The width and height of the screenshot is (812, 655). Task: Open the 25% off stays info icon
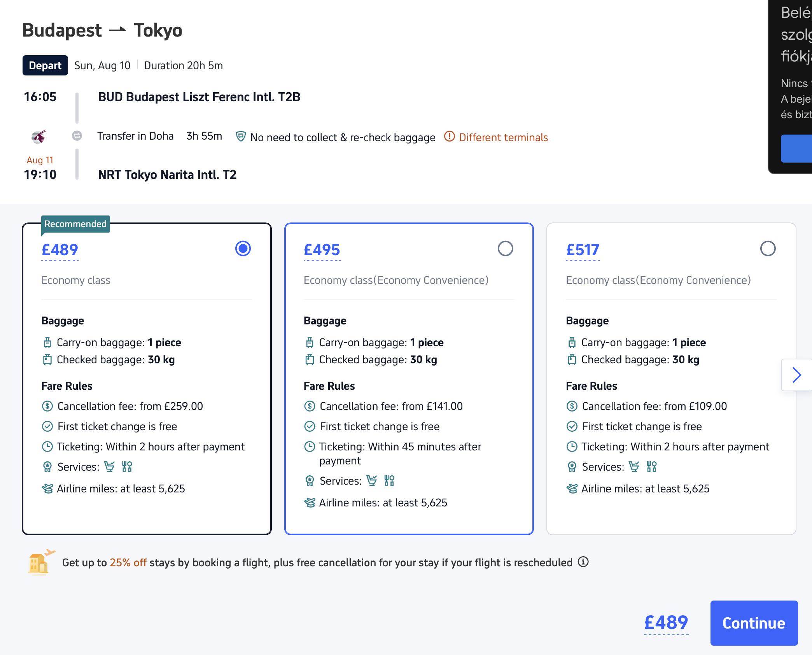pos(583,562)
